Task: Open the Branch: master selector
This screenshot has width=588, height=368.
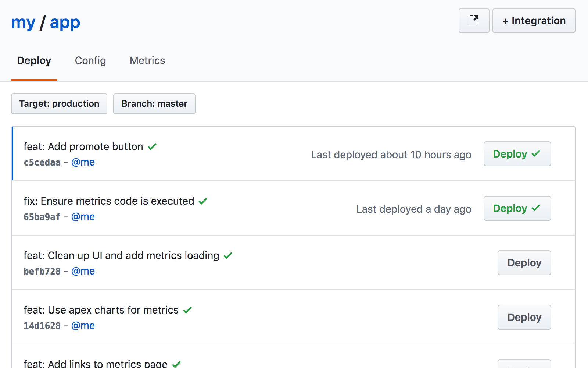Action: [154, 104]
